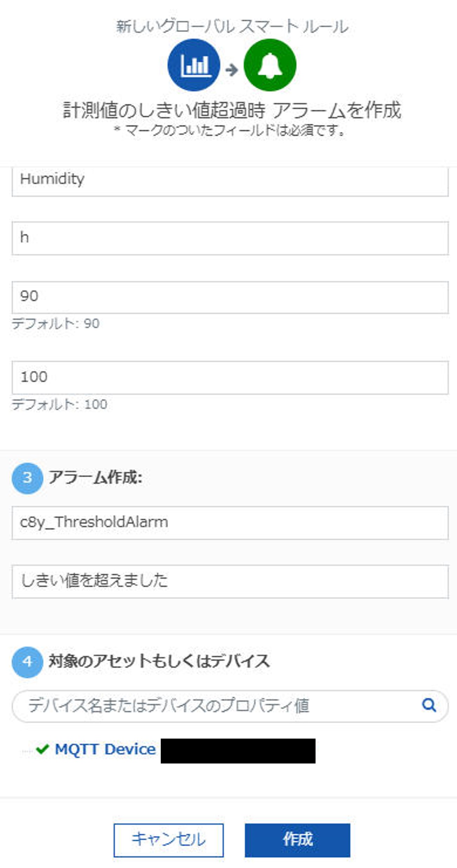Select the MQTT Device entry

[x=105, y=749]
